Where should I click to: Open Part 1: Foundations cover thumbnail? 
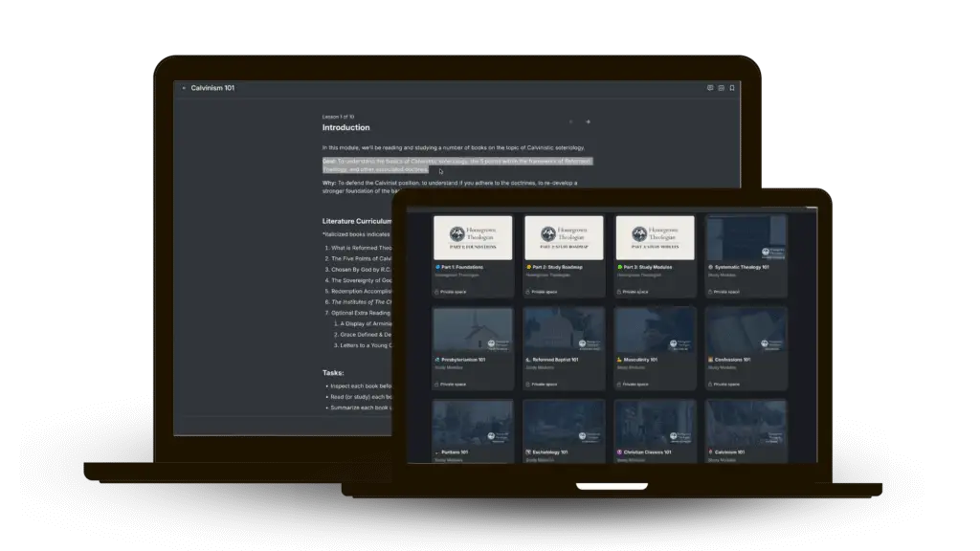[473, 237]
